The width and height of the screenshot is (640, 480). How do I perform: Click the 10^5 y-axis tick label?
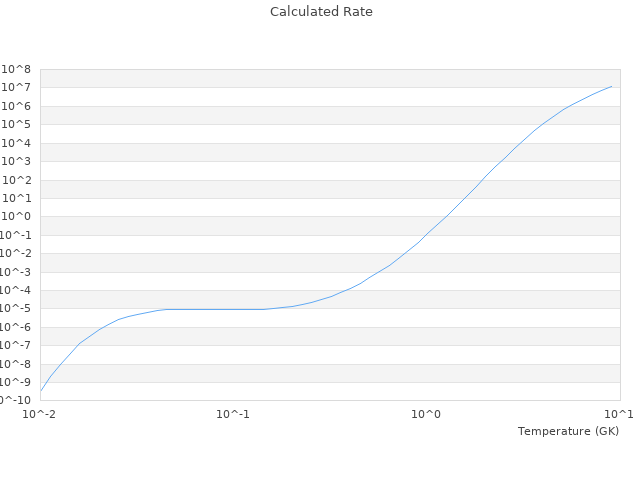coord(18,125)
